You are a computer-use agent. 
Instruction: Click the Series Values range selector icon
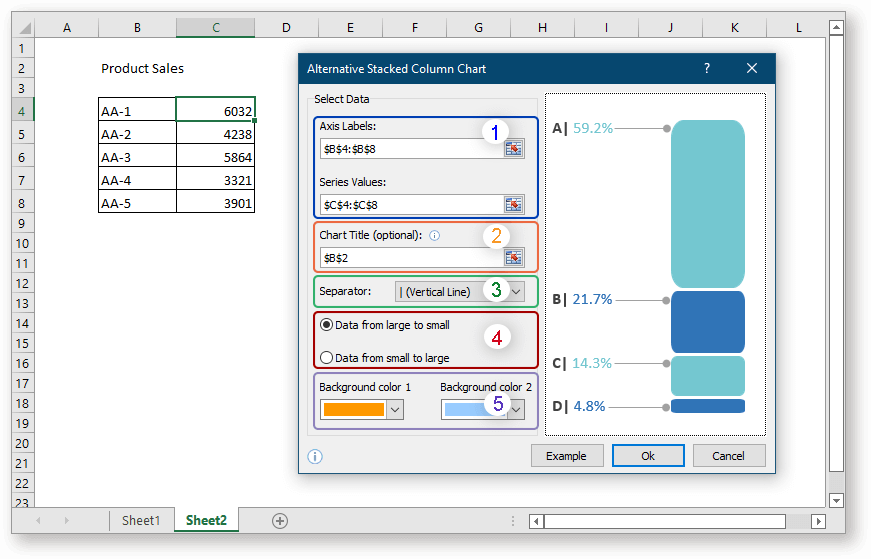(x=514, y=204)
